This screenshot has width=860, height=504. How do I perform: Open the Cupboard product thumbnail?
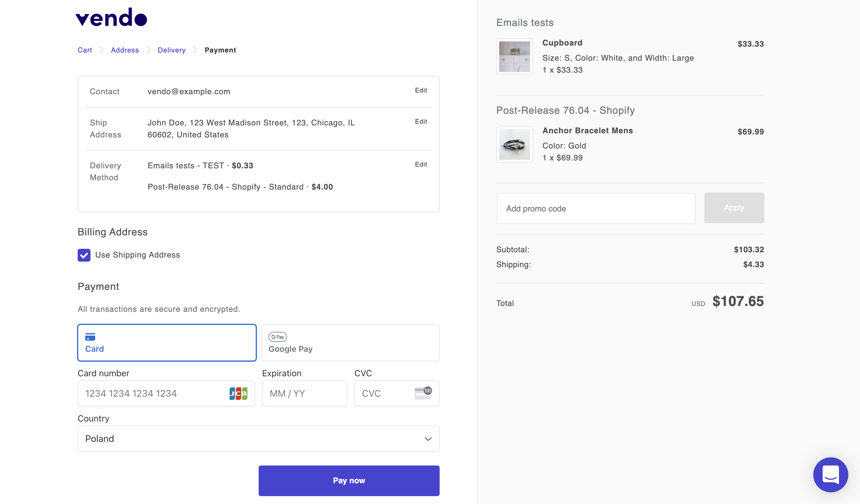coord(514,57)
